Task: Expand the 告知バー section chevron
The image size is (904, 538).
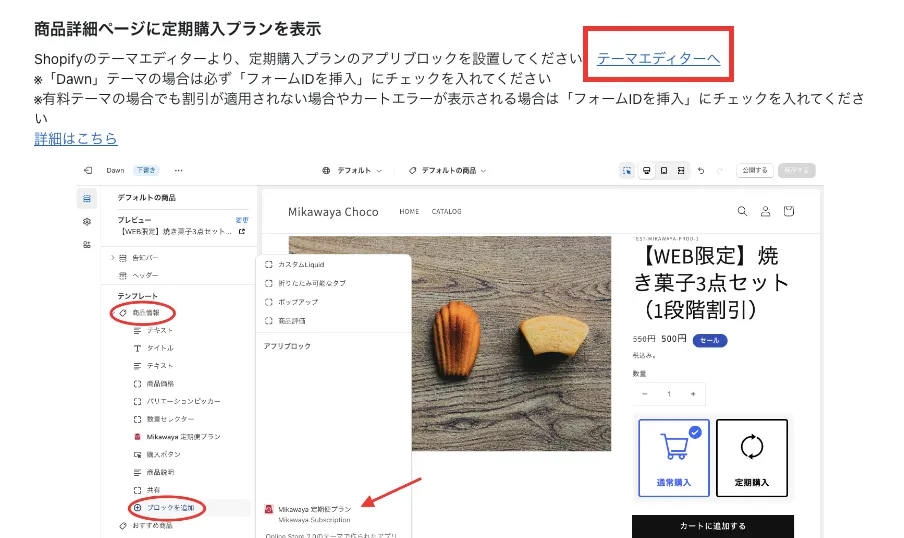Action: tap(112, 258)
